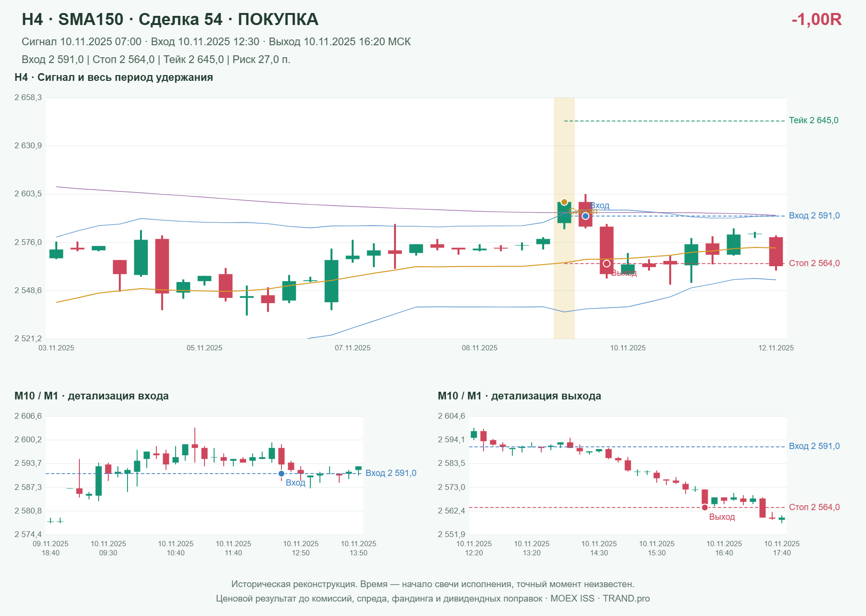
Task: Click the 2 604,6 label on exit detail axis
Action: tap(451, 416)
